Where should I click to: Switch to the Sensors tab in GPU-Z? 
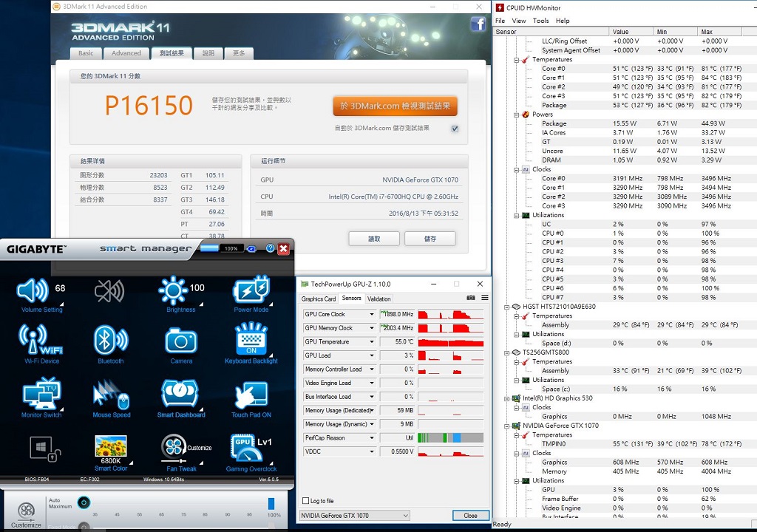pyautogui.click(x=351, y=299)
